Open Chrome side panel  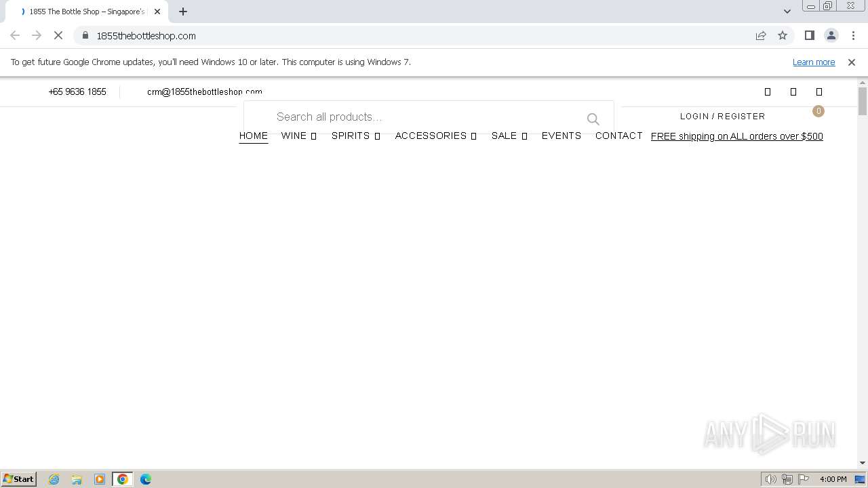coord(809,35)
